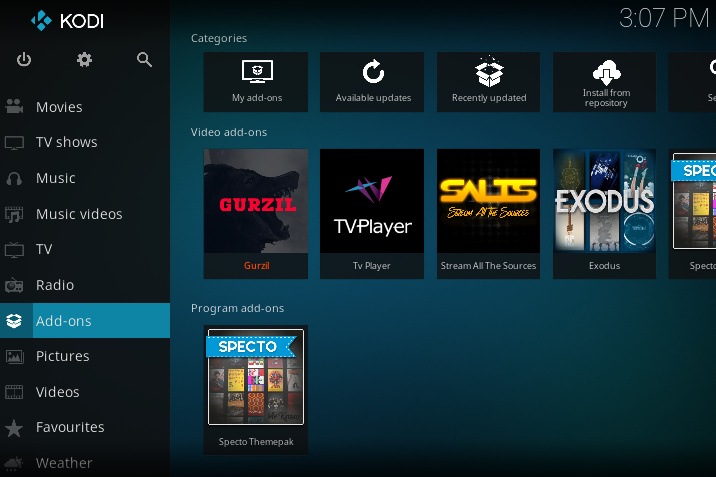Click the TV antenna icon
Image resolution: width=716 pixels, height=477 pixels.
14,250
